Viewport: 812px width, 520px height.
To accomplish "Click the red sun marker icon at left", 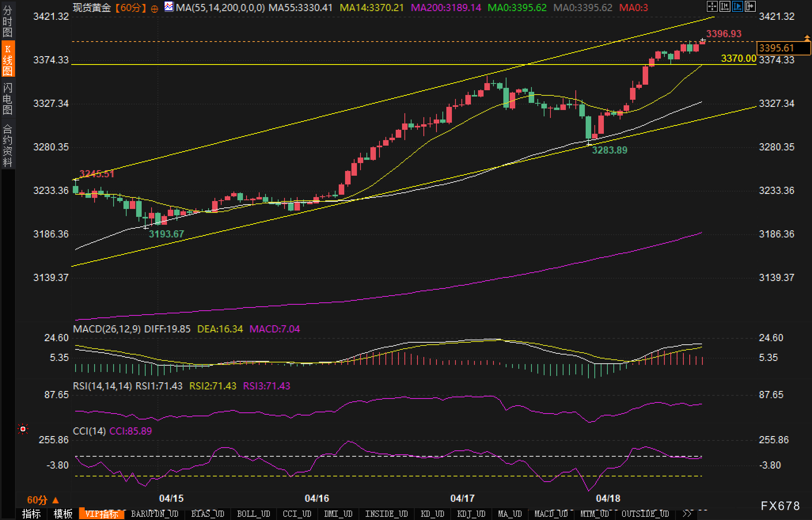I will [x=23, y=429].
